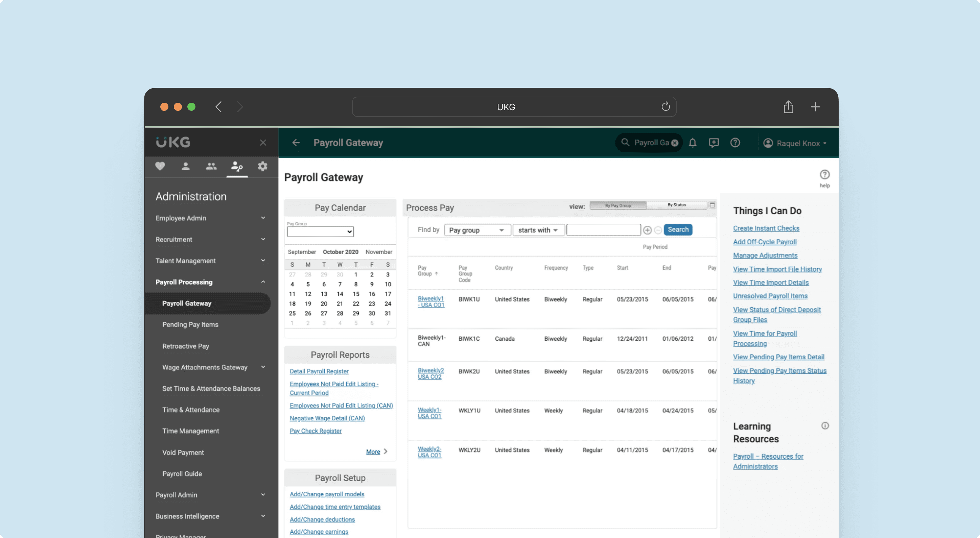Collapse Payroll Processing menu
The image size is (980, 538).
tap(263, 282)
